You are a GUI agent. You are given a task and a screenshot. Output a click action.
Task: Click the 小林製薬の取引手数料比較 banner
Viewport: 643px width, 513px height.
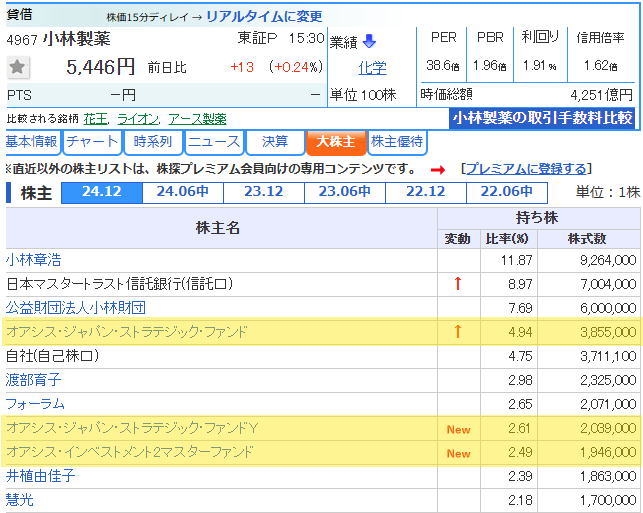pyautogui.click(x=542, y=118)
